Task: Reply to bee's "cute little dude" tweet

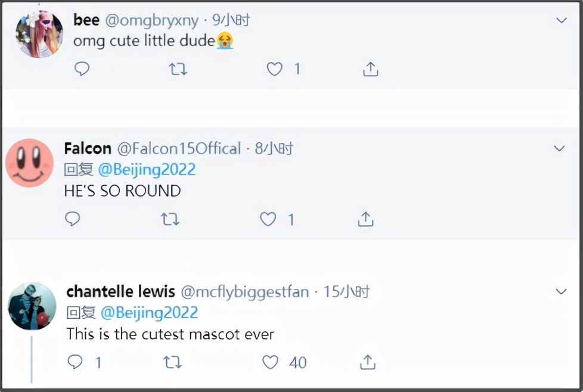Action: (x=82, y=69)
